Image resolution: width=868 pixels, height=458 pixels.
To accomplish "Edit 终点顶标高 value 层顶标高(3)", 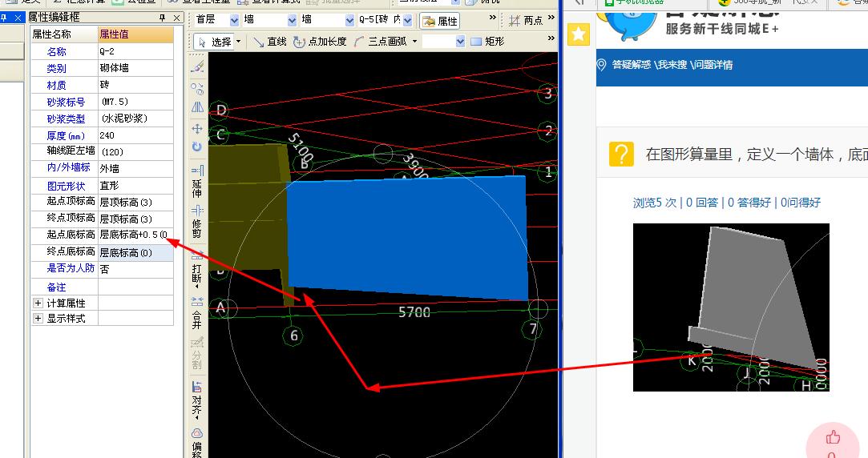I will [x=135, y=219].
